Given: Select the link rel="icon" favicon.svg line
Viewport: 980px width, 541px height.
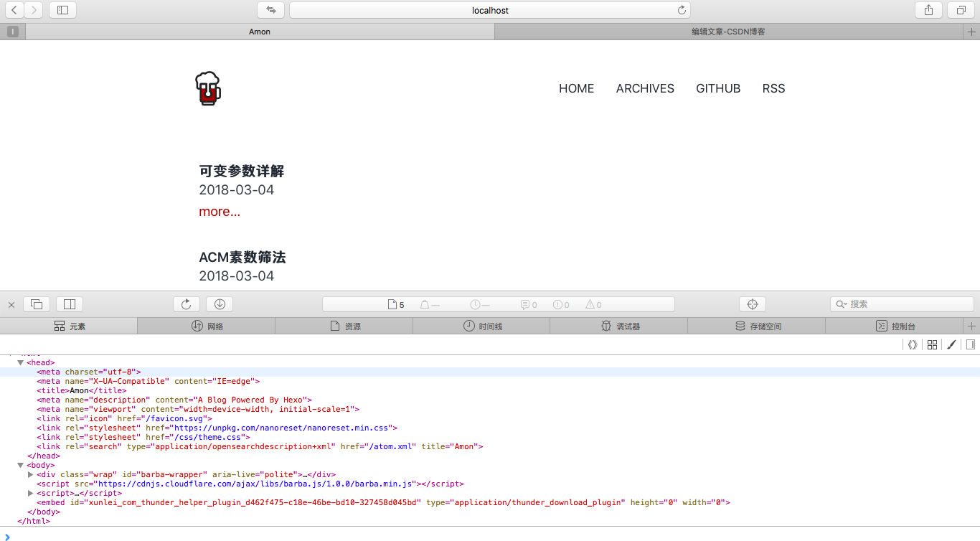Looking at the screenshot, I should 124,419.
